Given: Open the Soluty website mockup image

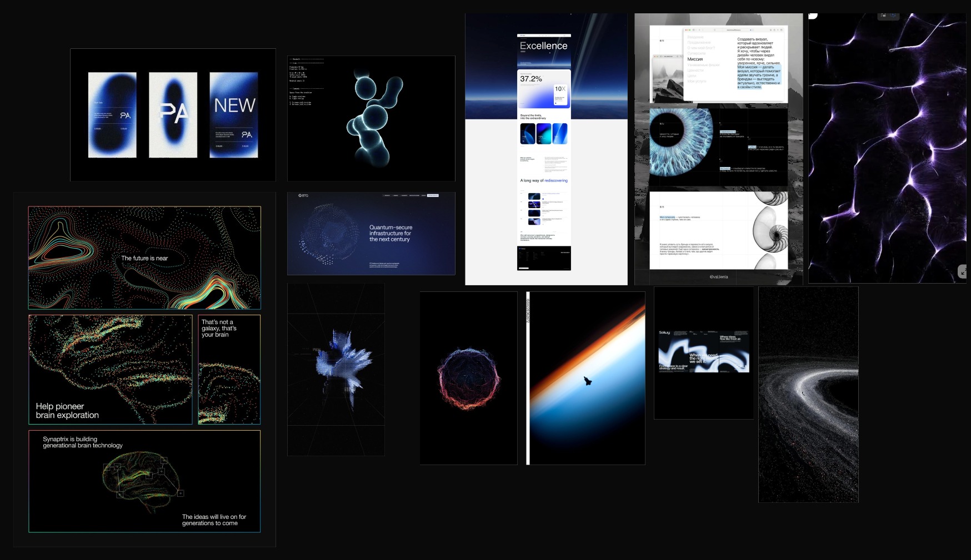Looking at the screenshot, I should 704,353.
